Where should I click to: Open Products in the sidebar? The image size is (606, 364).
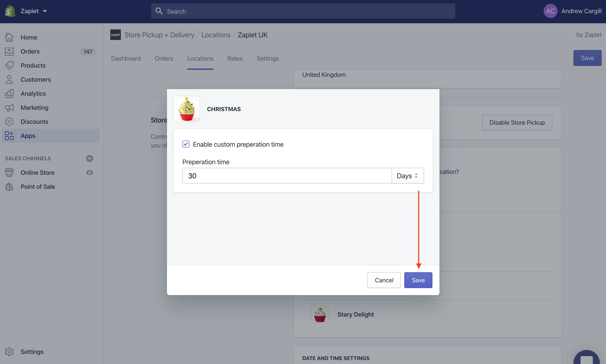[33, 65]
